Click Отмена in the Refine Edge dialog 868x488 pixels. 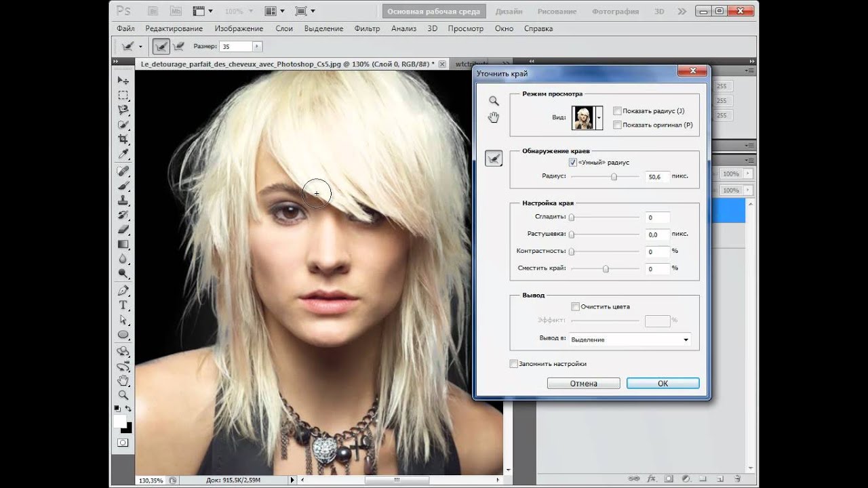(583, 384)
